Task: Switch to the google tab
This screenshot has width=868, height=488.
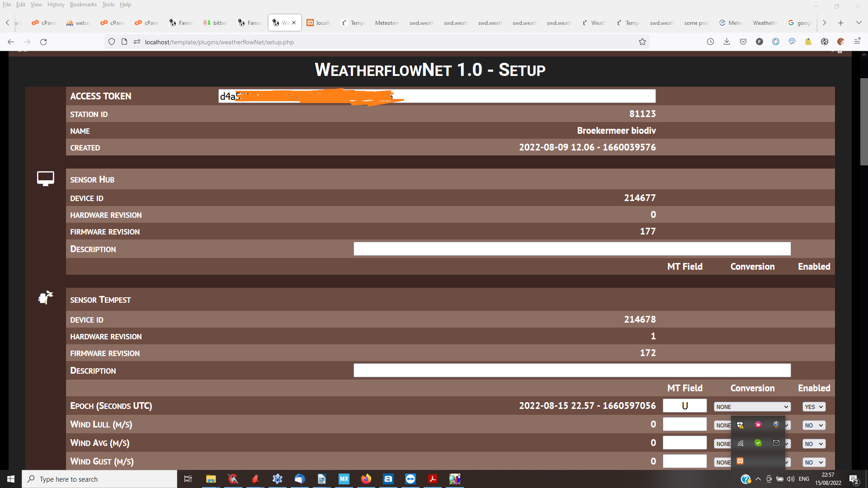Action: tap(800, 23)
